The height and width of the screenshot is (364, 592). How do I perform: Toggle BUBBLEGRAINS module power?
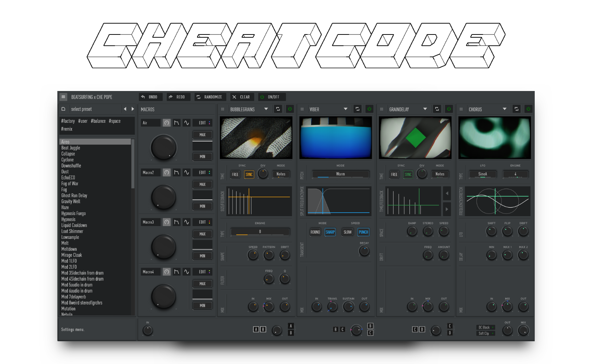[x=290, y=109]
